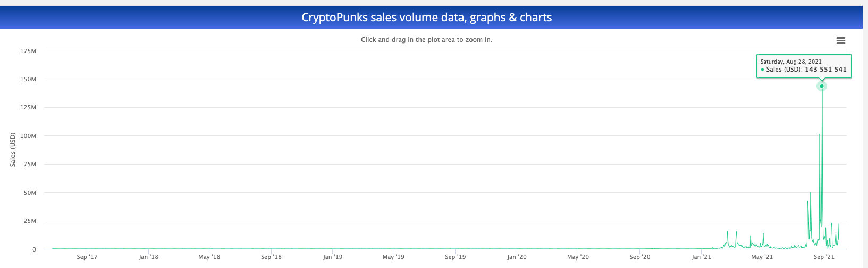Screen dimensions: 868x268
Task: Click the 175M y-axis label
Action: pyautogui.click(x=28, y=51)
